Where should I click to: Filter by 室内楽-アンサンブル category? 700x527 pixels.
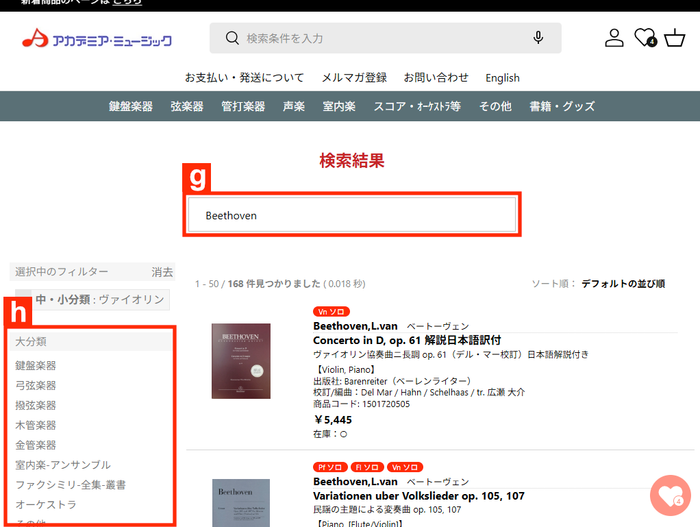pyautogui.click(x=63, y=465)
